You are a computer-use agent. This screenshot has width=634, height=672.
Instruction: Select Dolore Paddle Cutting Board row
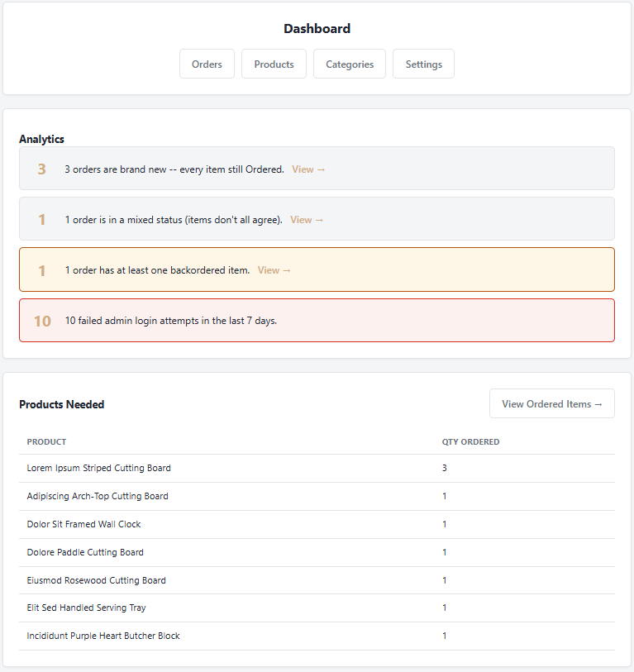point(317,552)
